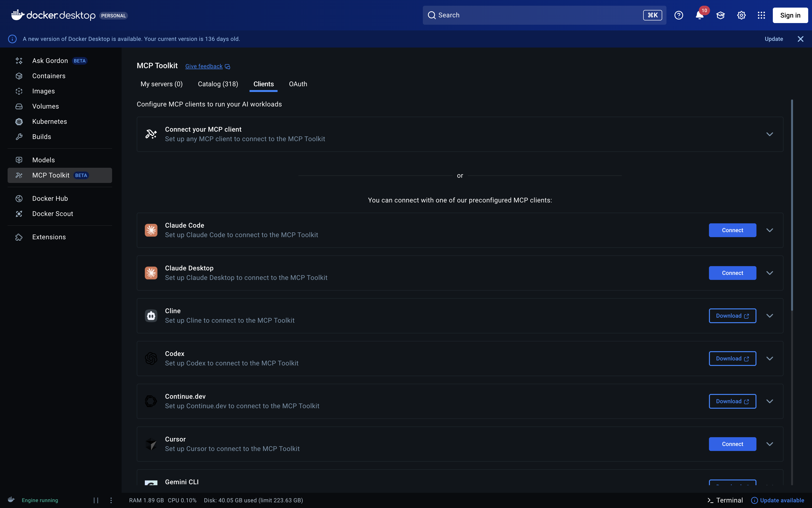Click the MCP Toolkit sidebar icon
The height and width of the screenshot is (508, 812).
pyautogui.click(x=19, y=175)
